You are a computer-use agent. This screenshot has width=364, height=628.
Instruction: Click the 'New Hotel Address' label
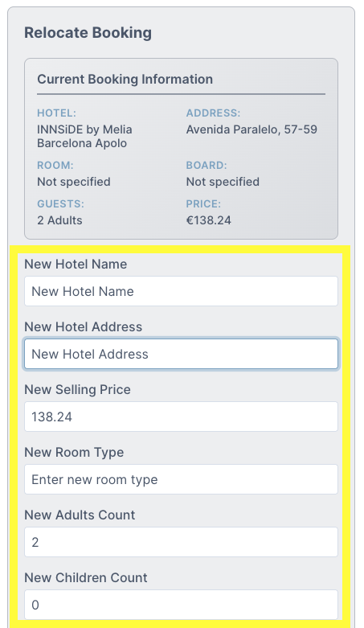(x=84, y=326)
